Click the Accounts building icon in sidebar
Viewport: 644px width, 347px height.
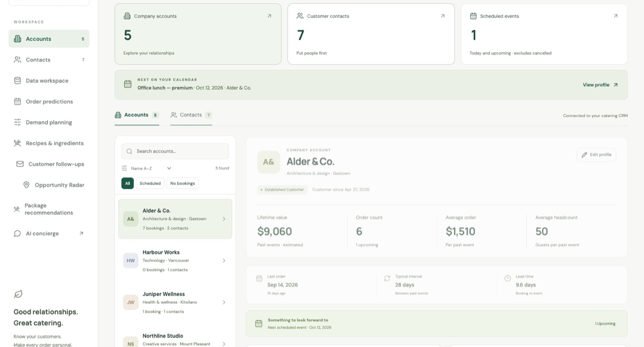[17, 39]
